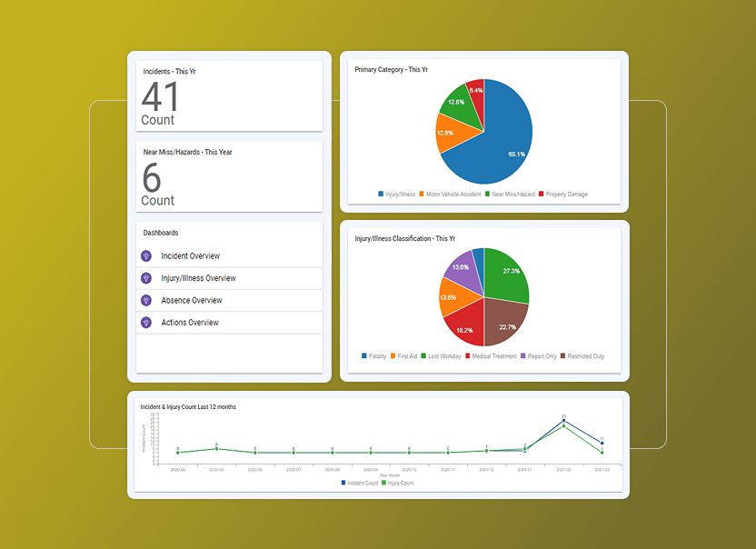Open the Incident Overview dashboard
756x549 pixels.
[x=193, y=256]
